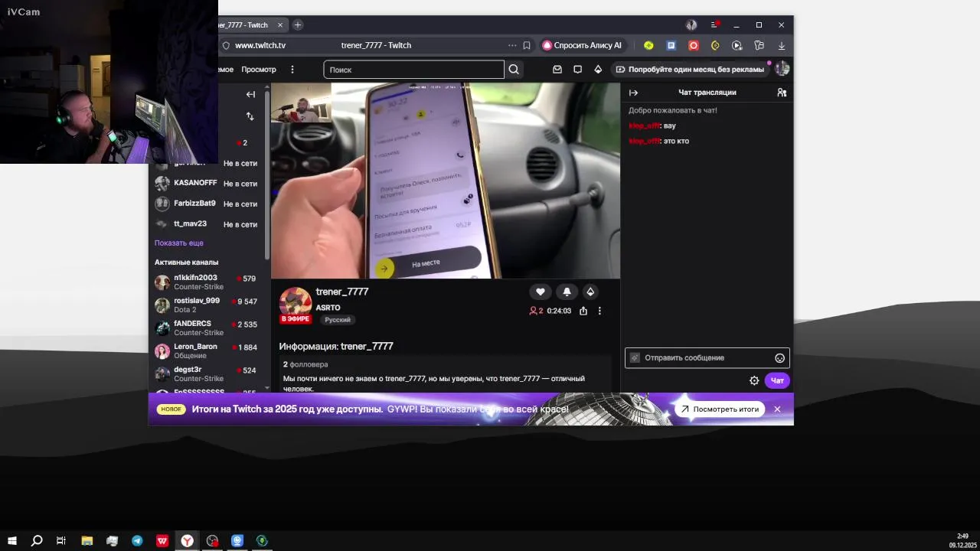
Task: Open the Просмотр navigation tab
Action: (259, 70)
